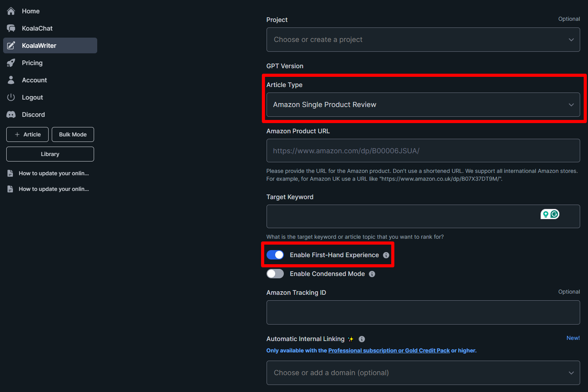Click the Grammarly icon in Target Keyword field
Viewport: 588px width, 392px height.
pos(554,214)
